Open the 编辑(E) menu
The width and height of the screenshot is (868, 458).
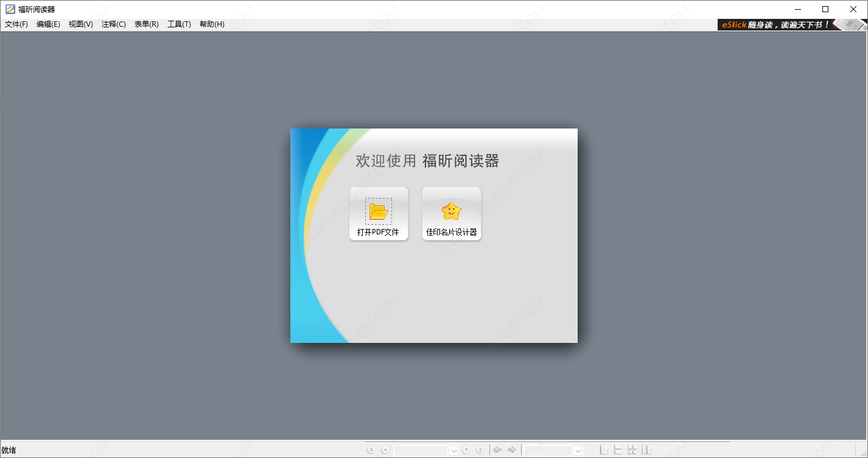point(49,24)
